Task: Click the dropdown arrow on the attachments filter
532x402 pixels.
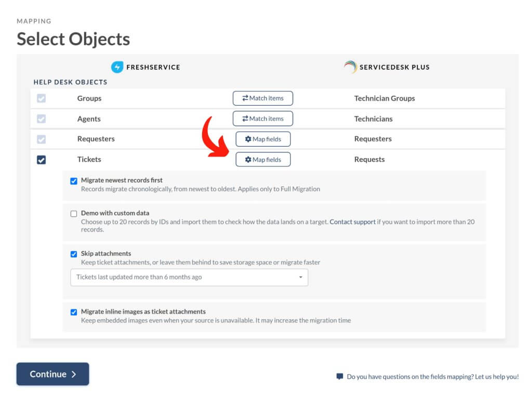Action: [x=300, y=277]
